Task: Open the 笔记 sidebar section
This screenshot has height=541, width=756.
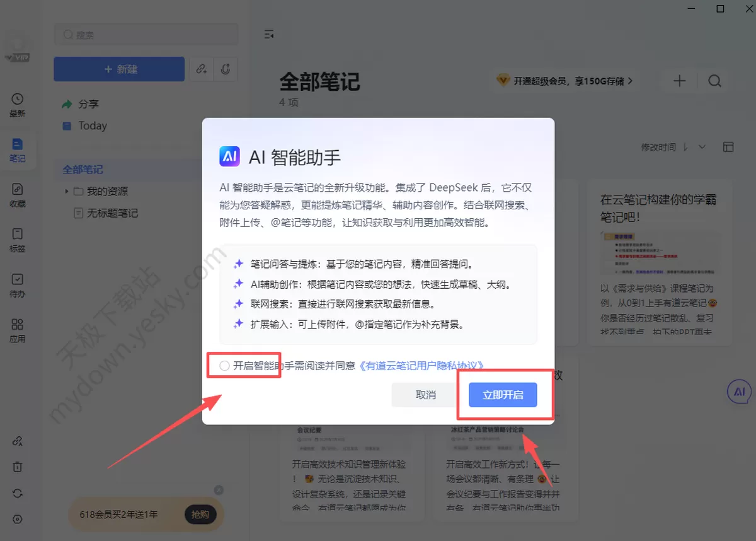Action: pos(18,151)
